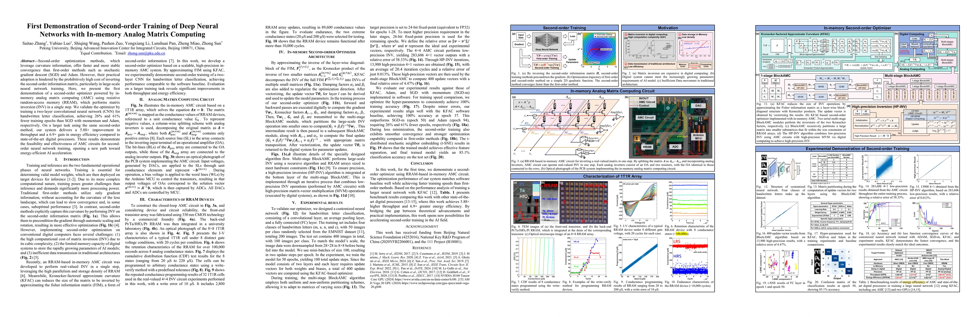The width and height of the screenshot is (980, 317).
Task: Click the 'DAC' label on the PCB photograph
Action: [698, 106]
